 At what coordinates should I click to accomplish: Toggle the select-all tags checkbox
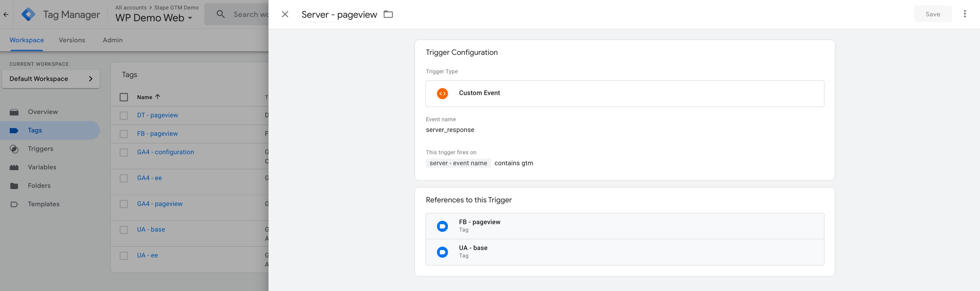click(124, 97)
